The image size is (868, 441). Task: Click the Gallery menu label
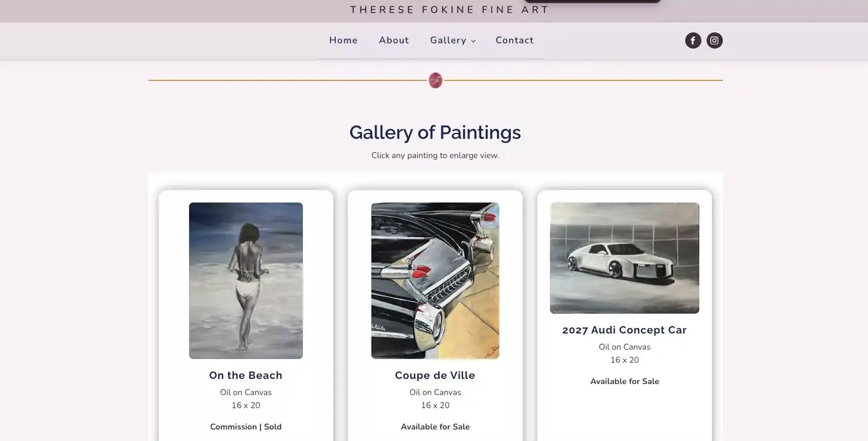click(x=448, y=40)
